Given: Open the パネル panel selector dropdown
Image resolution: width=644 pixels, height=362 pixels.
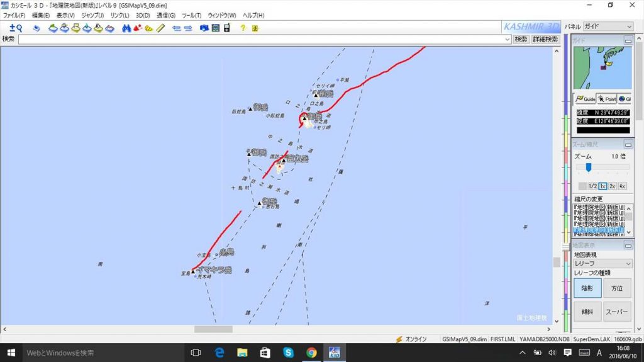Looking at the screenshot, I should pyautogui.click(x=608, y=26).
